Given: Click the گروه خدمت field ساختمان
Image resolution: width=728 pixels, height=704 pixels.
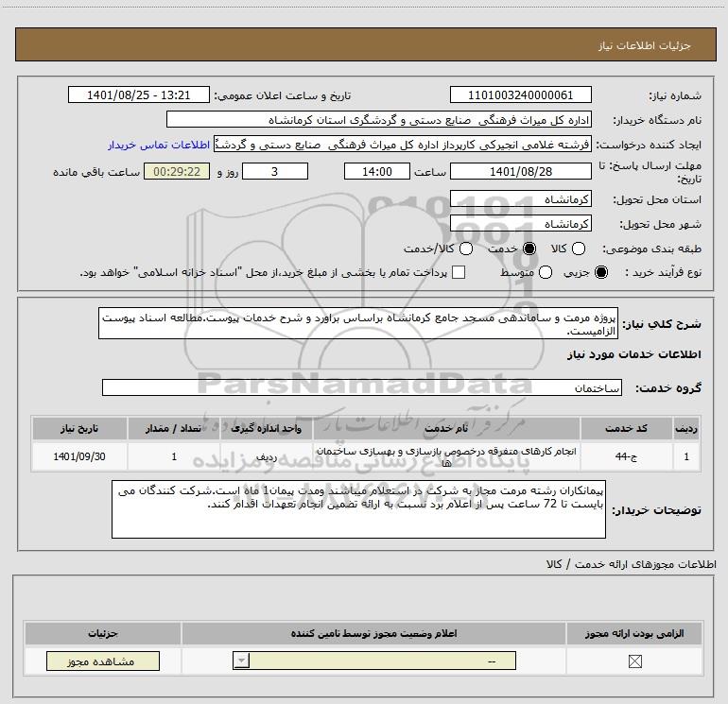Looking at the screenshot, I should click(x=362, y=387).
